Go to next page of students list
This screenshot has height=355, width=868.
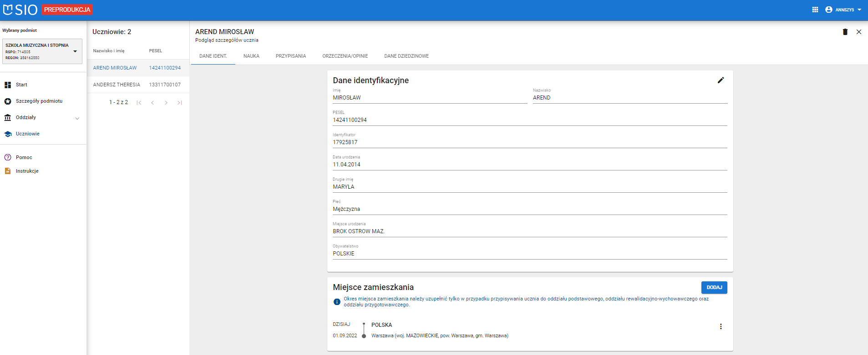coord(166,103)
